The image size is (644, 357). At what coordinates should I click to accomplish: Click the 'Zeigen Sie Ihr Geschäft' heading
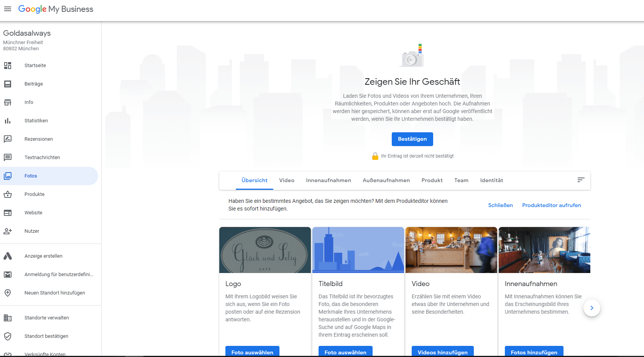click(412, 82)
